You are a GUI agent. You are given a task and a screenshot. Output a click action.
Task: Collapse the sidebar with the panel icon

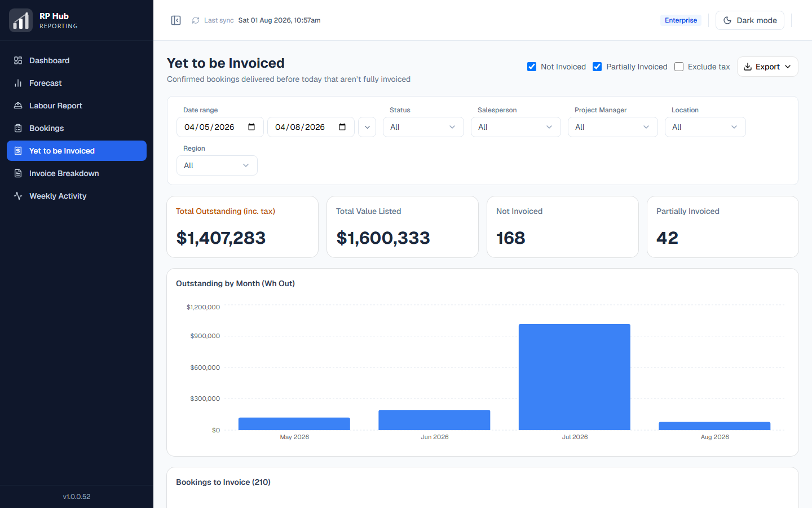[x=176, y=20]
